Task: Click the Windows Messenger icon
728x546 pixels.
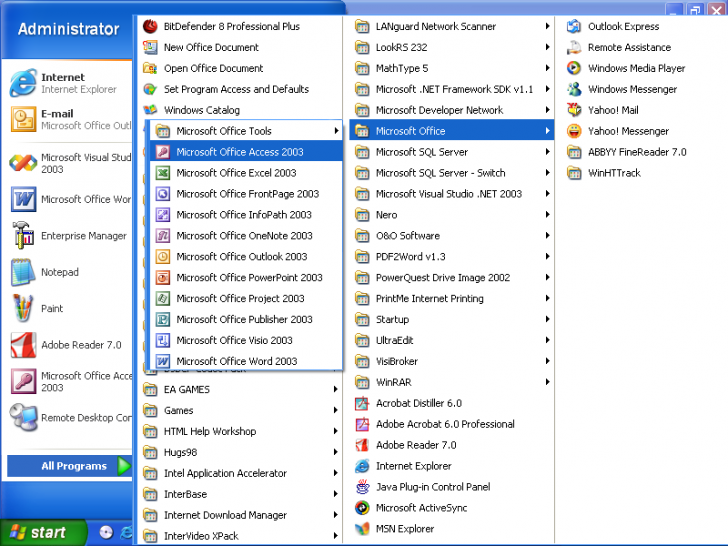Action: pyautogui.click(x=574, y=89)
